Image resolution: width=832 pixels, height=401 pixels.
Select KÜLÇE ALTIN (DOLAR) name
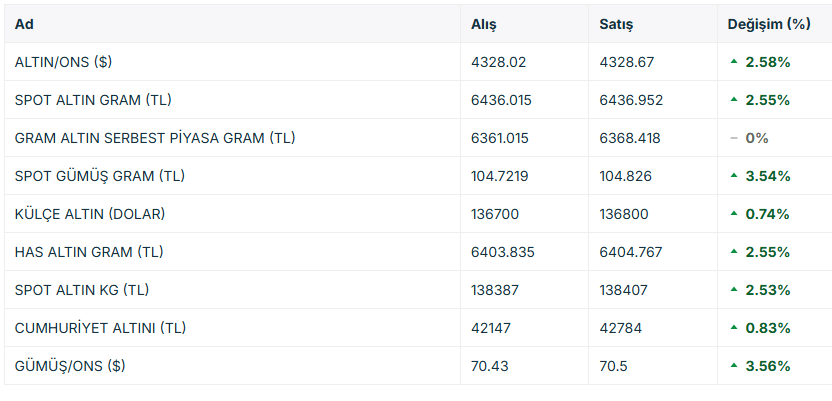click(90, 214)
